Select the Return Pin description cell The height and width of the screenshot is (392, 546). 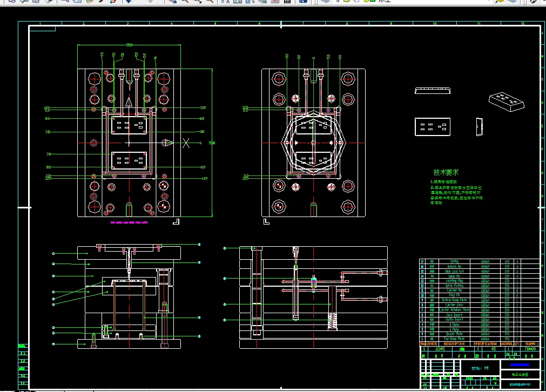[x=454, y=266]
